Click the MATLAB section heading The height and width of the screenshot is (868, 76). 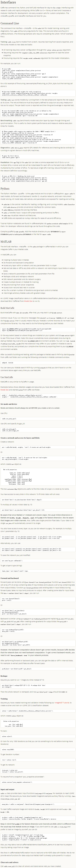(x=6, y=242)
